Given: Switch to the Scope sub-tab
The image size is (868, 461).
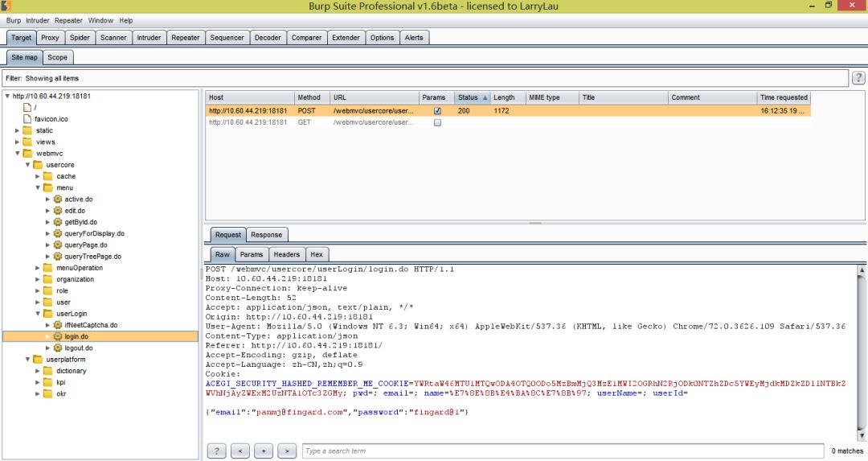Looking at the screenshot, I should [57, 57].
